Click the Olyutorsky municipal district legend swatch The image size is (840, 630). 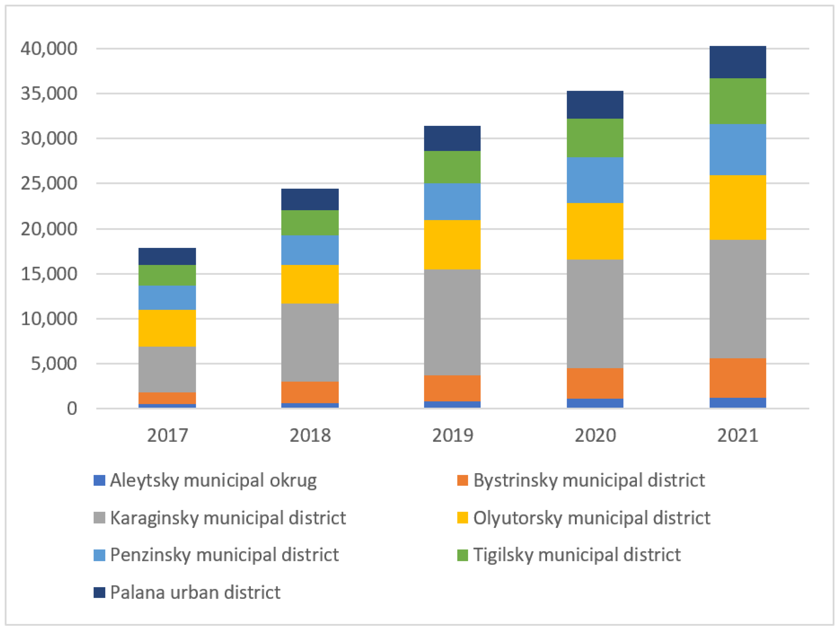(x=462, y=518)
